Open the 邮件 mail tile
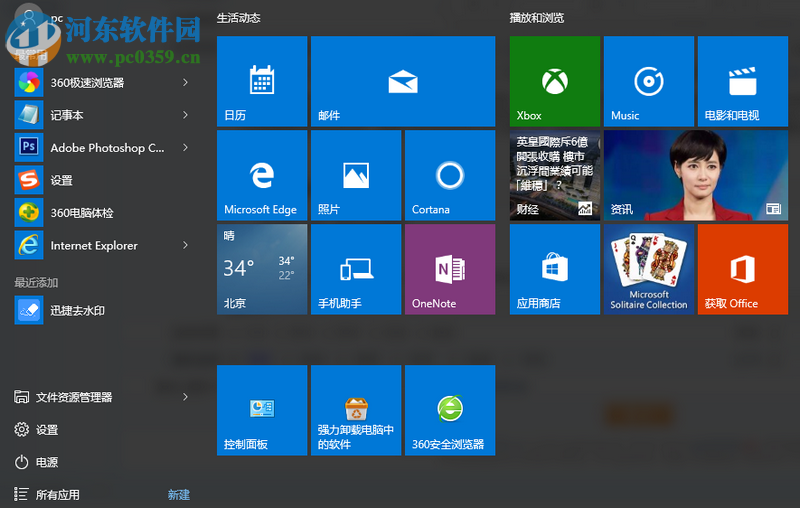 pos(402,82)
